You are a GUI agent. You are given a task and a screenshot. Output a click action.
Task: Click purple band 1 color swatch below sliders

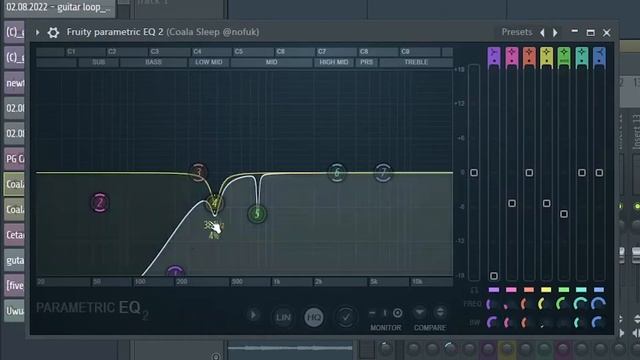[494, 290]
